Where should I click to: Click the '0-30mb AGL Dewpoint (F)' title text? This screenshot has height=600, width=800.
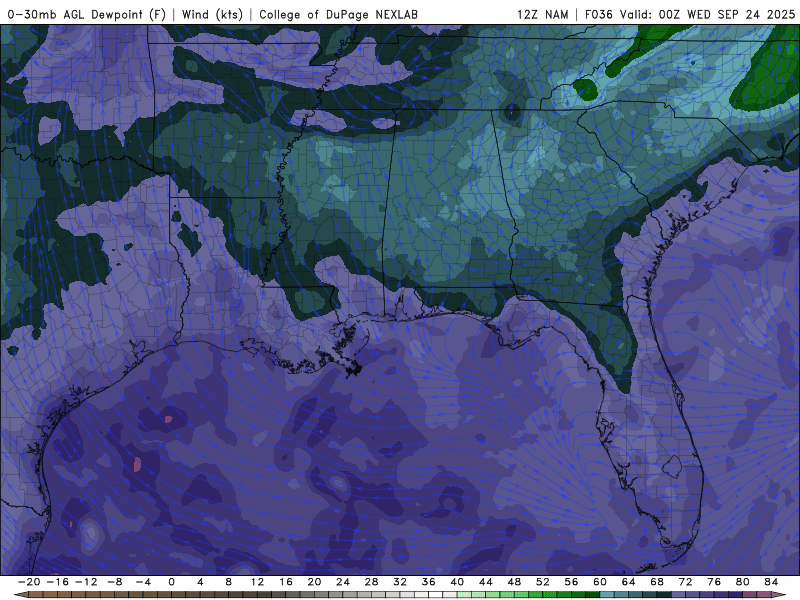tap(87, 14)
